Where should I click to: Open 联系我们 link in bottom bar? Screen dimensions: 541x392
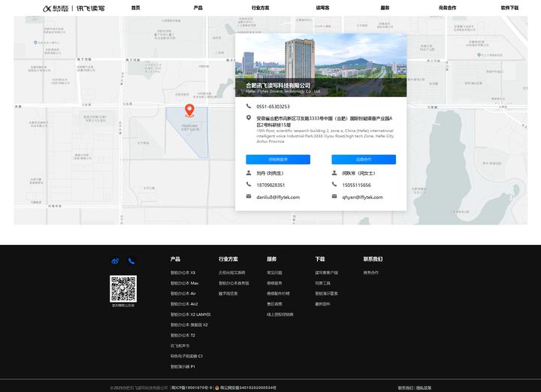click(406, 387)
